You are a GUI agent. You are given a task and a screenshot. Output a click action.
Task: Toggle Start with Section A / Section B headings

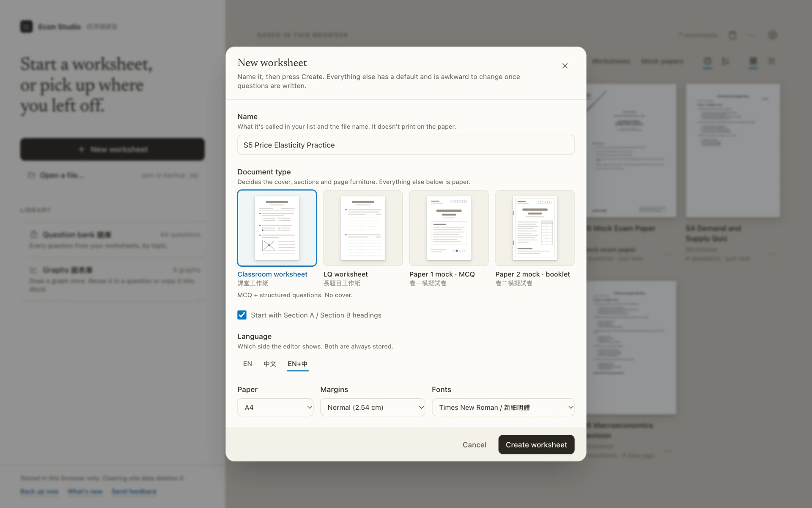click(x=242, y=315)
